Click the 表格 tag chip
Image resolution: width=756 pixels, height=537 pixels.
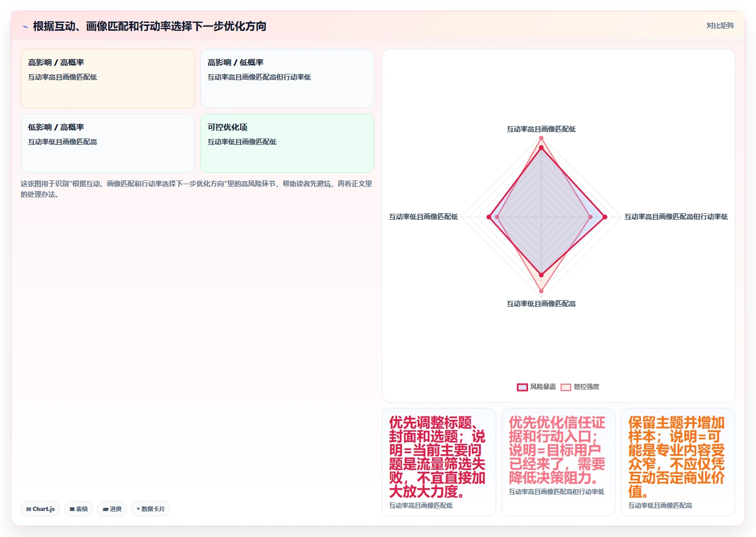[78, 509]
